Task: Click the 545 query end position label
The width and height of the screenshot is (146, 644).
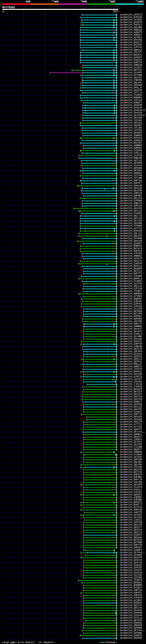Action: [115, 11]
